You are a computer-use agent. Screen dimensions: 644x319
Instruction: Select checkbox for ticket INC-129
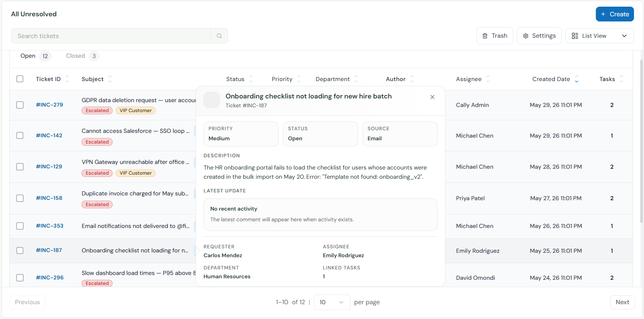click(x=20, y=167)
